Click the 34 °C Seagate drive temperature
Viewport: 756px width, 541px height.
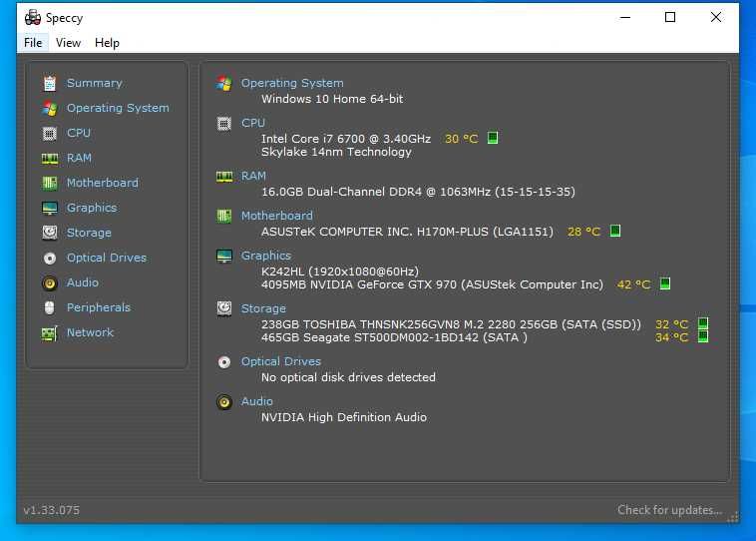tap(671, 337)
